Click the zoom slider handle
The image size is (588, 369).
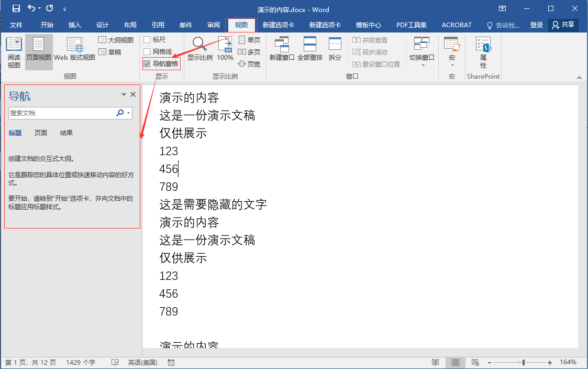[x=524, y=362]
